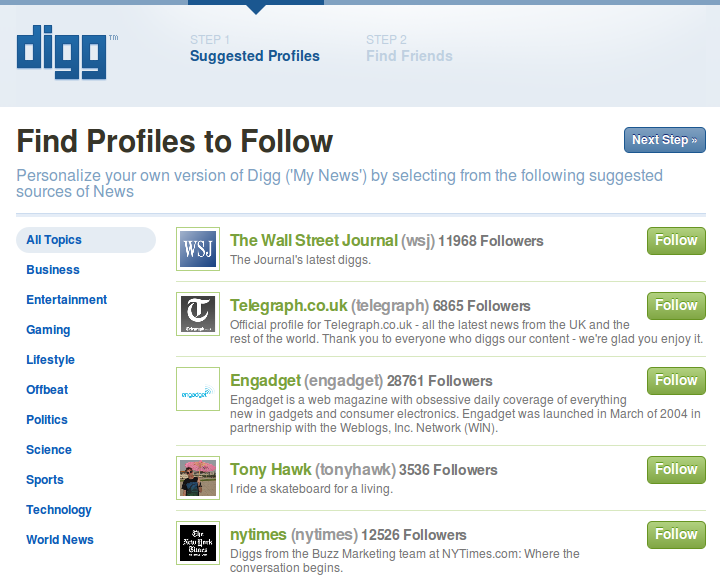This screenshot has width=720, height=576.
Task: Filter profiles by Business topic
Action: point(53,270)
